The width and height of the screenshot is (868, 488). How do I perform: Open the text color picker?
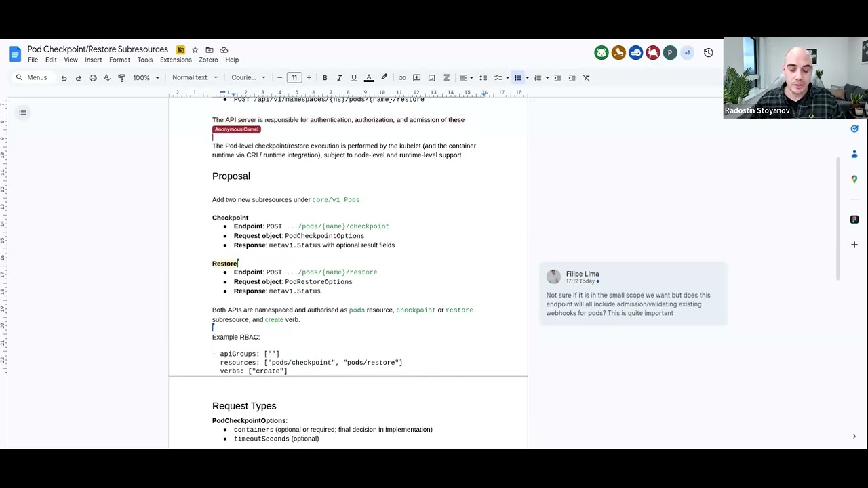click(369, 78)
